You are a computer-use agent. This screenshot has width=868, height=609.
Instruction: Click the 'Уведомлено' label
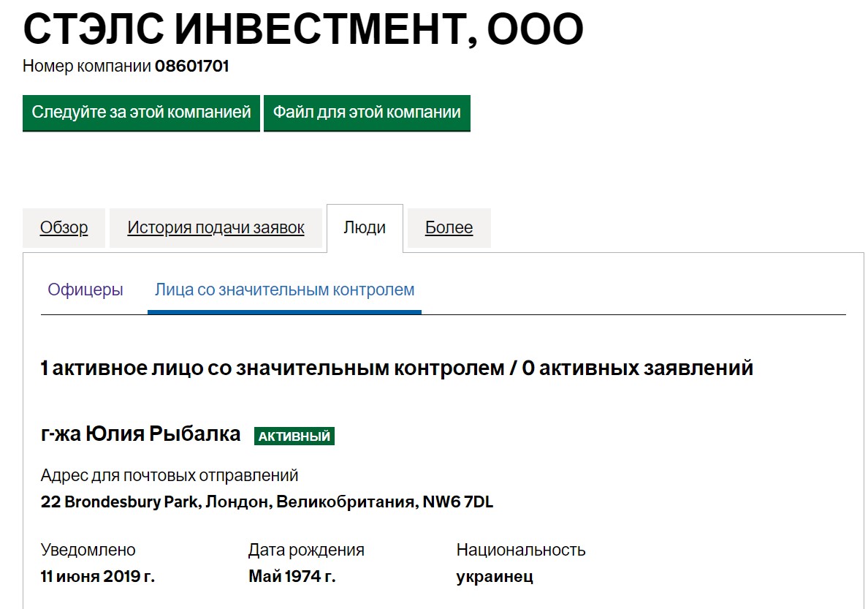[x=88, y=550]
